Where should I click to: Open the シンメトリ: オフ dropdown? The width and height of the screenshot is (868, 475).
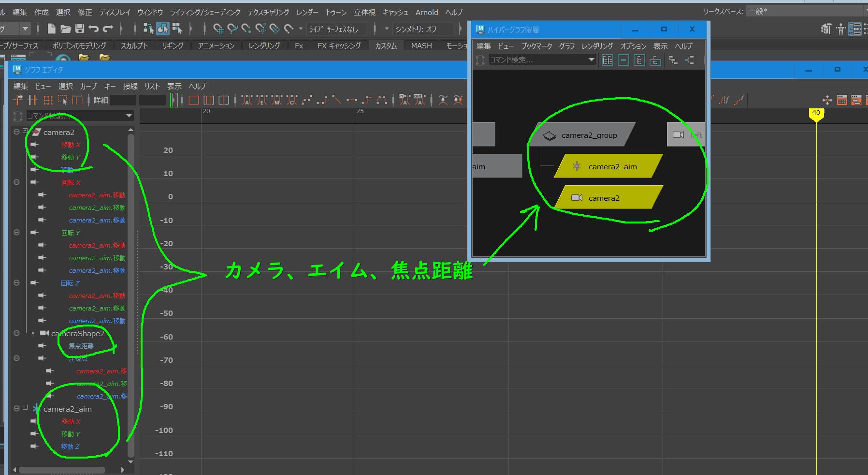coord(422,29)
